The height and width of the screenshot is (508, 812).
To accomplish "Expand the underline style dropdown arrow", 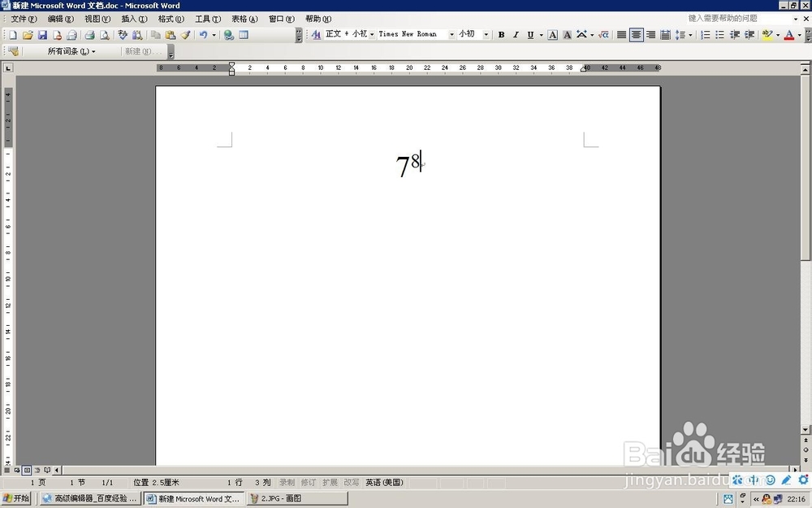I will [x=541, y=35].
